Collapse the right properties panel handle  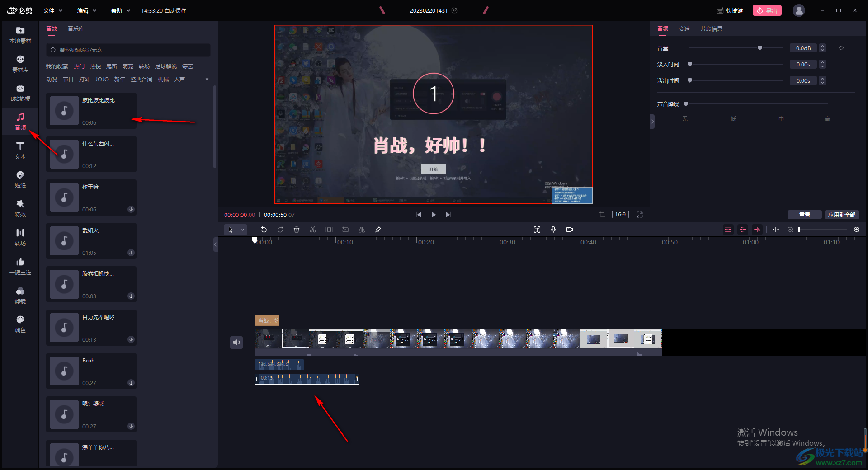pos(652,121)
